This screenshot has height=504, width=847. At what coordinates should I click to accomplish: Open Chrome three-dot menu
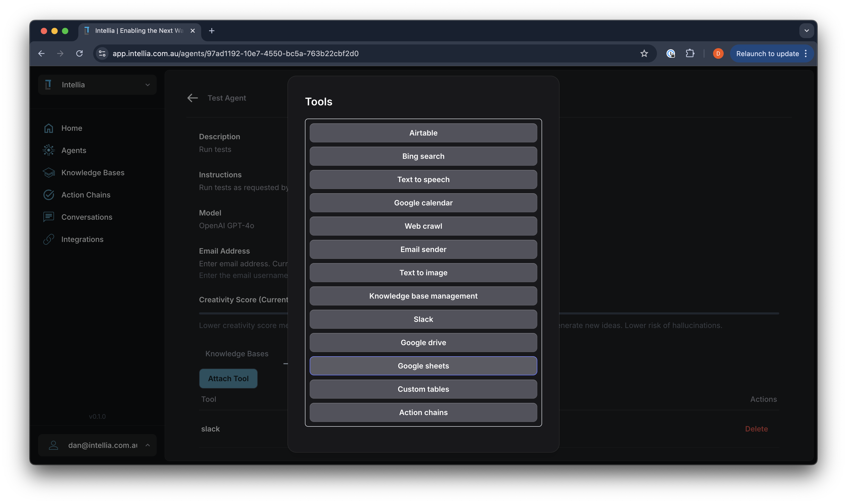pyautogui.click(x=805, y=53)
